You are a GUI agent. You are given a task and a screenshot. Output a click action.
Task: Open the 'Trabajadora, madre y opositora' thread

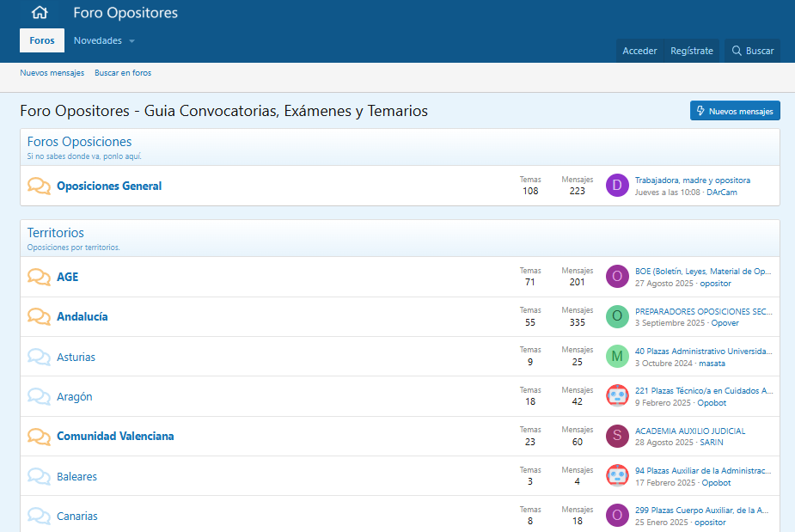point(692,180)
